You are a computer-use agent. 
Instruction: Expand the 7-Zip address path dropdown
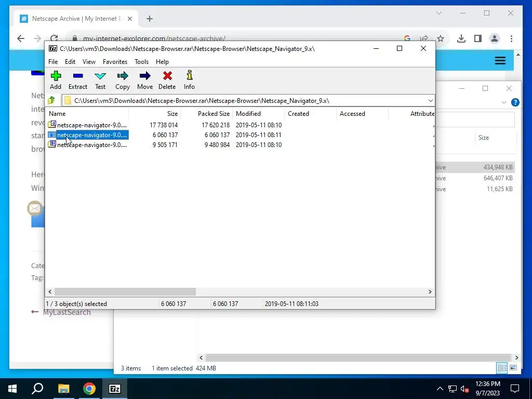430,100
